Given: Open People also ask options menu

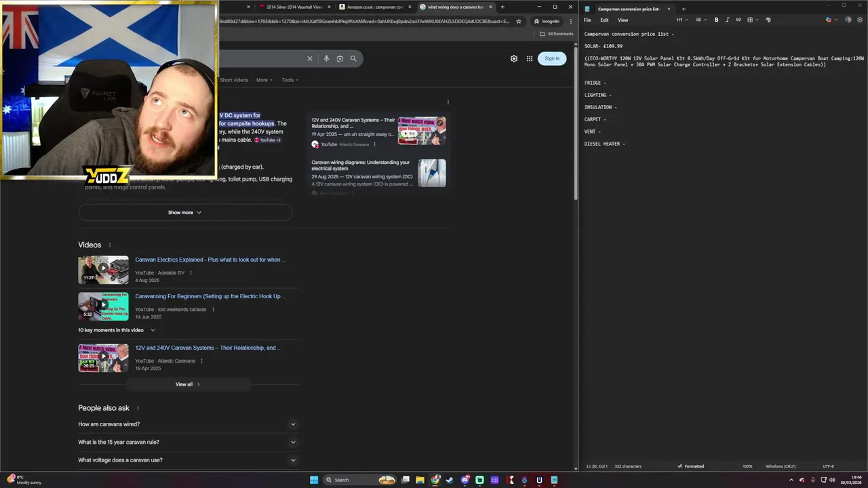Looking at the screenshot, I should (138, 408).
